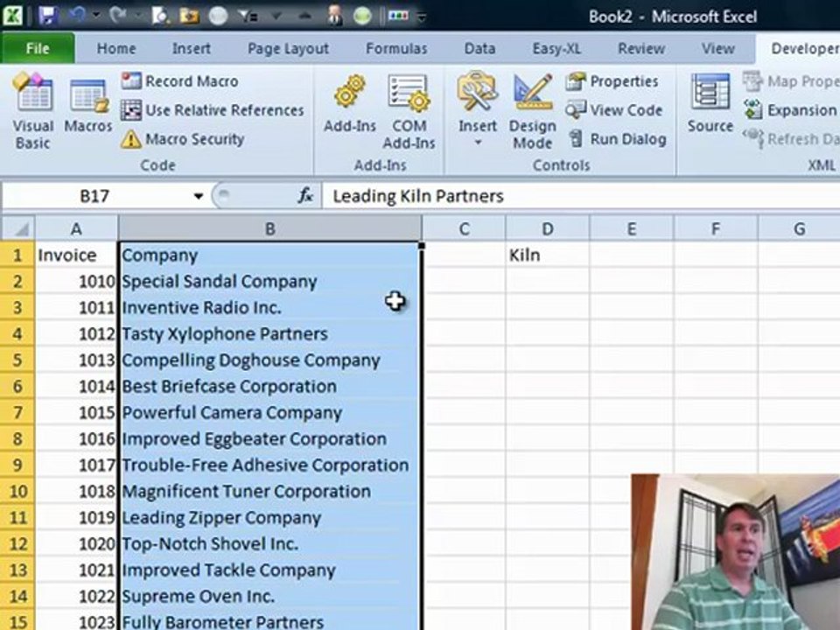This screenshot has height=630, width=840.
Task: Open the Redo history dropdown
Action: click(x=136, y=16)
